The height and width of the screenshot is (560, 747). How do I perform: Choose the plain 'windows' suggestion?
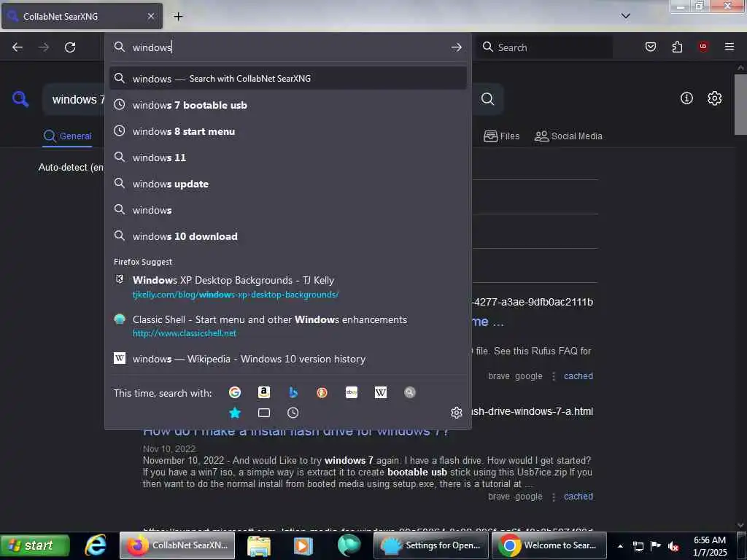coord(287,210)
